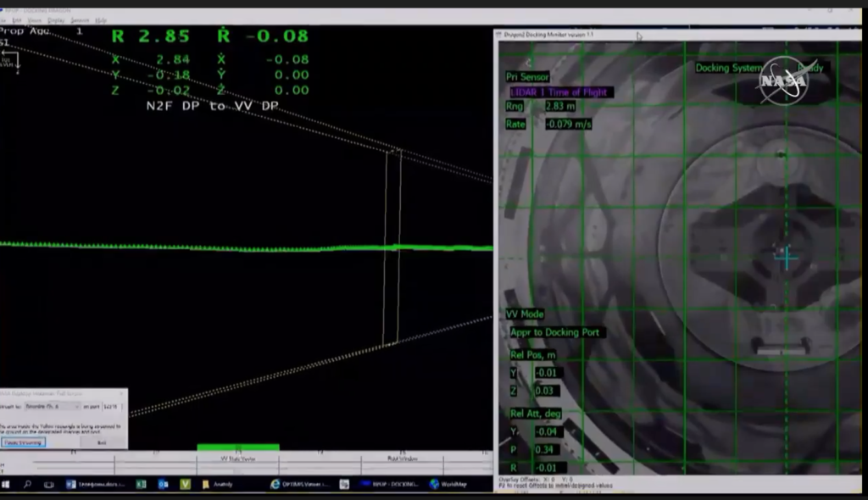Open the Display menu in RPOP

tap(56, 20)
